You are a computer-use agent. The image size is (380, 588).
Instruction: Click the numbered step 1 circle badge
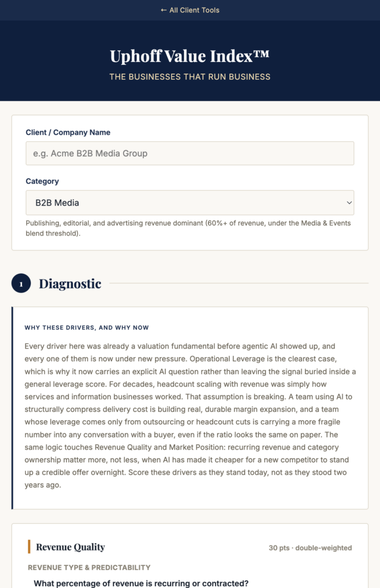coord(21,284)
